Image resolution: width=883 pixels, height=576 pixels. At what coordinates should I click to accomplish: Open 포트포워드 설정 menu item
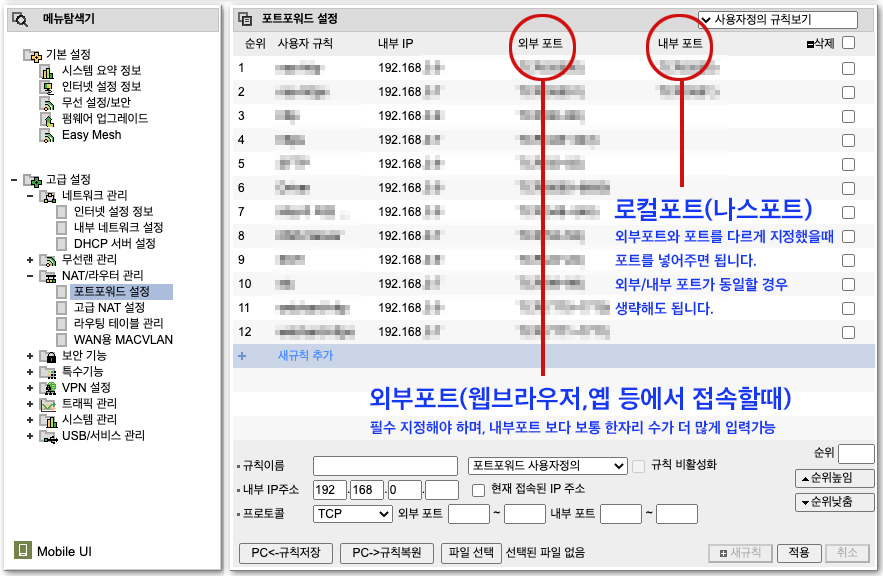[112, 292]
